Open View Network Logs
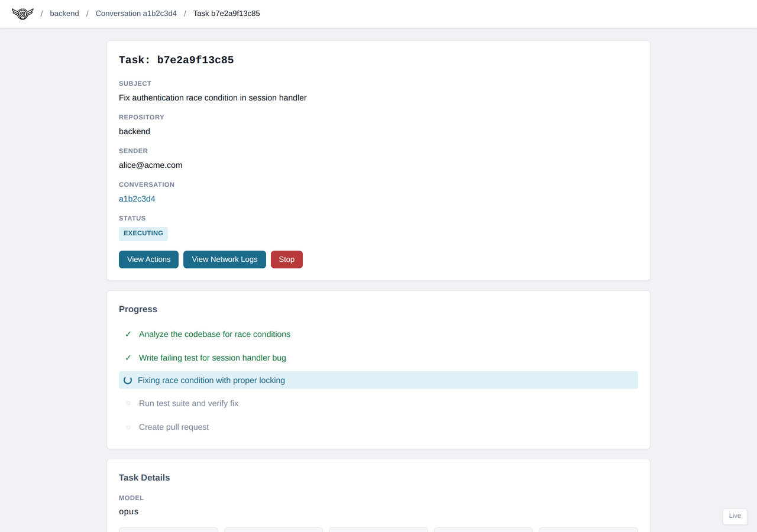 tap(225, 259)
